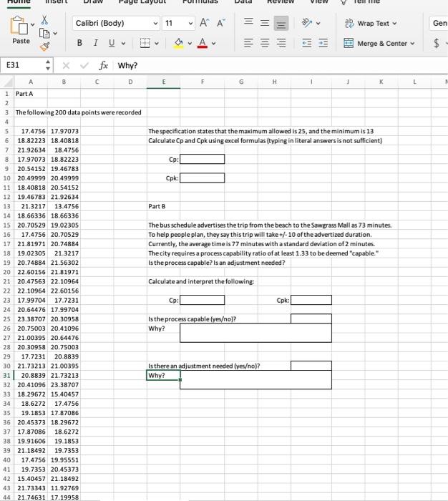
Task: Toggle bold formatting
Action: 79,43
